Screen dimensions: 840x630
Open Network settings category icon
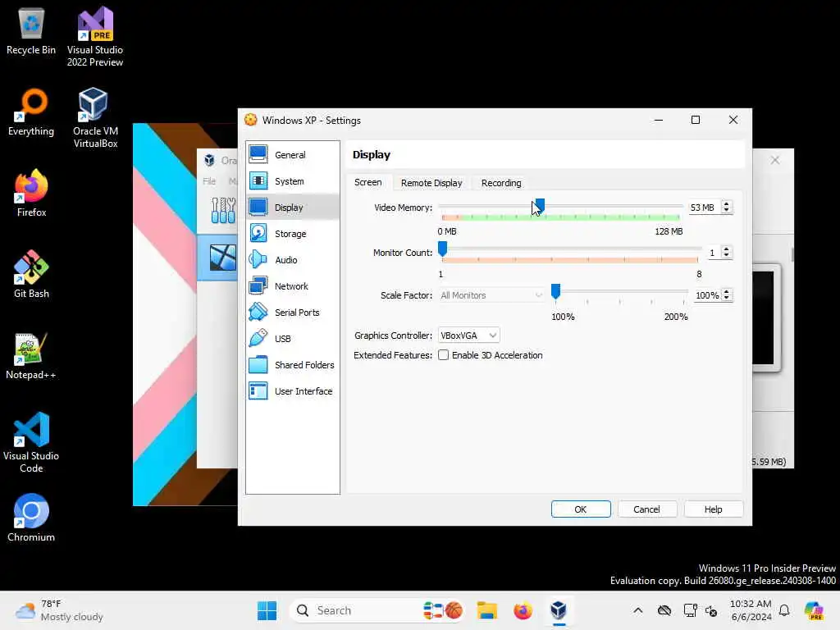pos(258,285)
